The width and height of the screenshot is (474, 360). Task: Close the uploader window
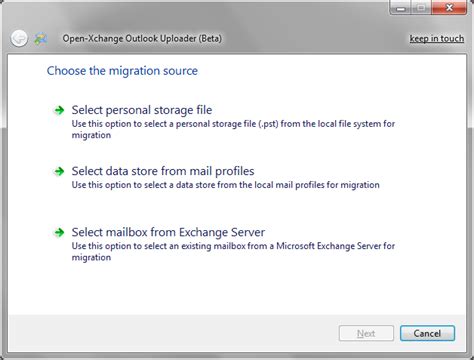[x=449, y=7]
